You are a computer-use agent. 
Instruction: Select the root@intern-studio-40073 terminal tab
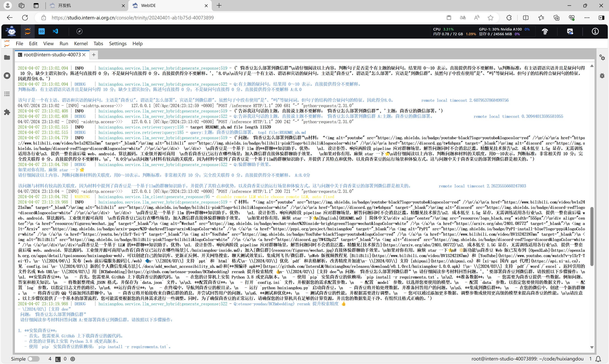52,55
